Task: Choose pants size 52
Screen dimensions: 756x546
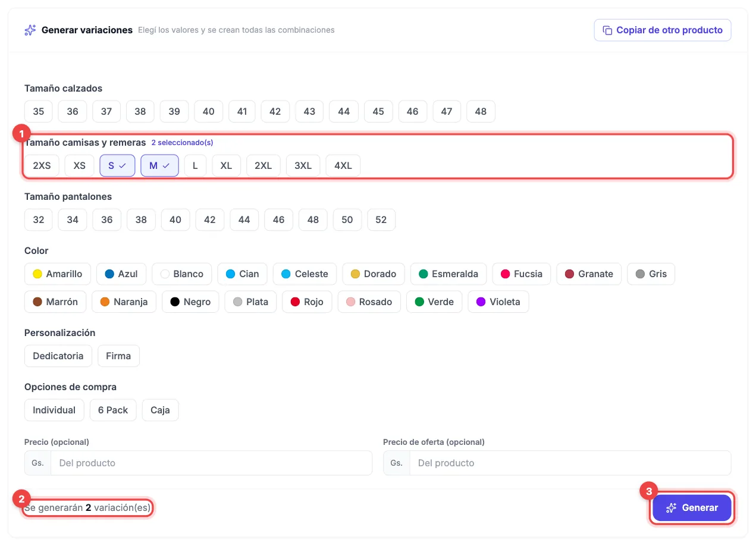Action: (381, 220)
